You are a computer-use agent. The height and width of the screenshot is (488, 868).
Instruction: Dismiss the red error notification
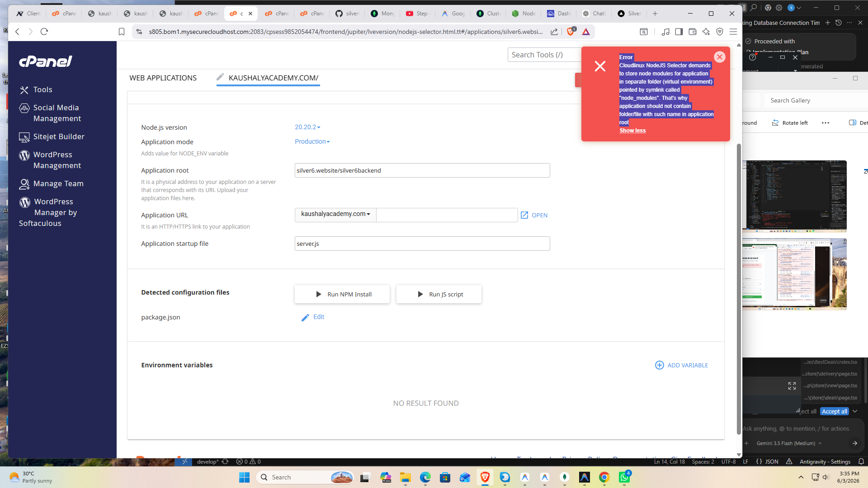point(720,57)
